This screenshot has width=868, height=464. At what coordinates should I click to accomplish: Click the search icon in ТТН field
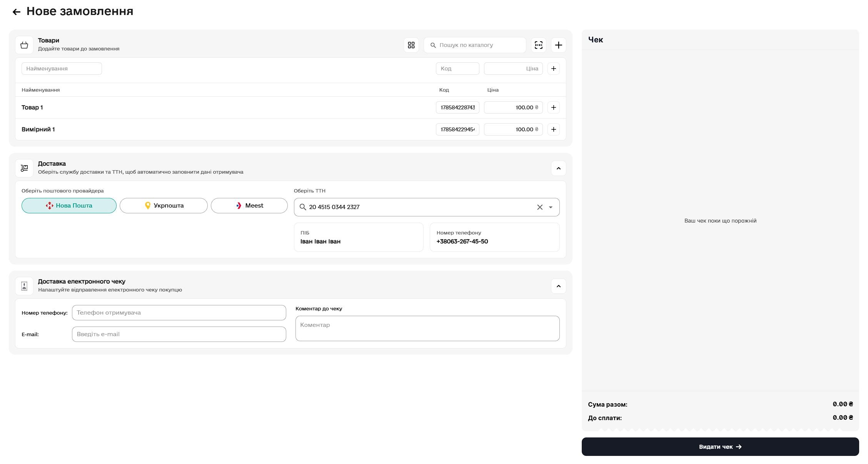[303, 207]
